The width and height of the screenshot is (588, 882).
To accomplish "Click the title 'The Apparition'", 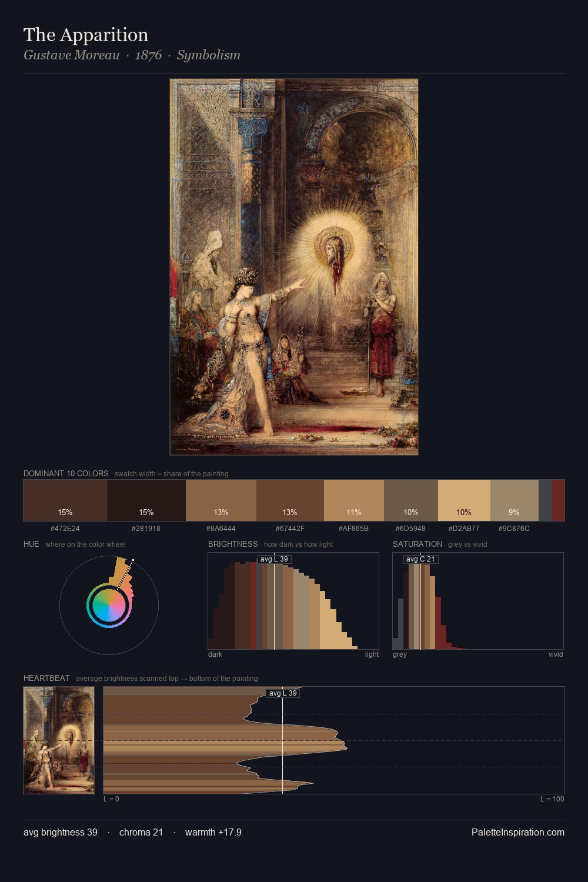I will (x=86, y=35).
